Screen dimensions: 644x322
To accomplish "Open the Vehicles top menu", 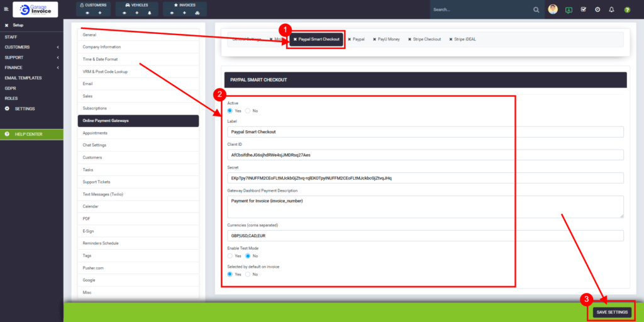I will (136, 5).
